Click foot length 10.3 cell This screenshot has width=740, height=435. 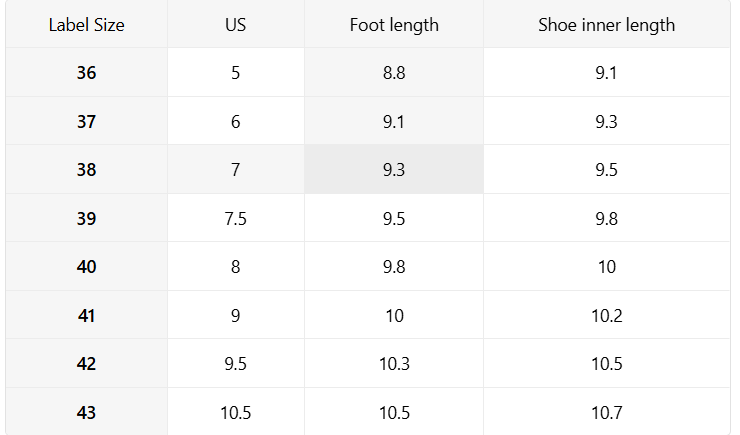394,364
